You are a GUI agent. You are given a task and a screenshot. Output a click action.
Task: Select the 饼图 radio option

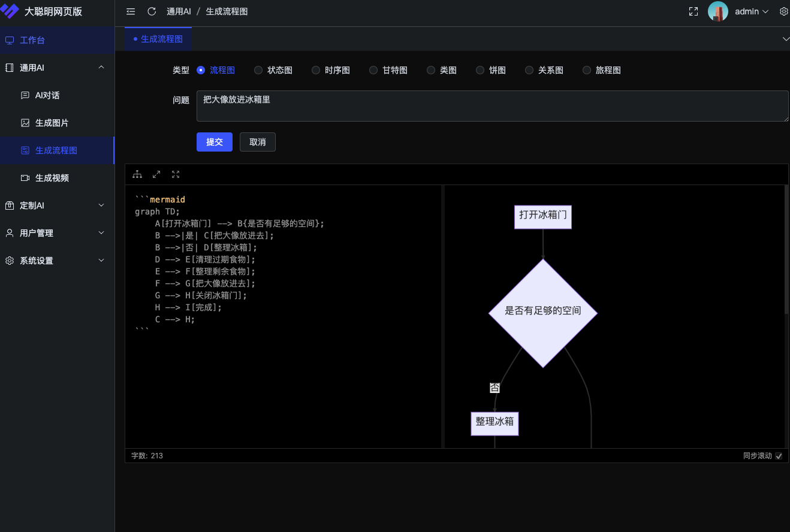[480, 70]
